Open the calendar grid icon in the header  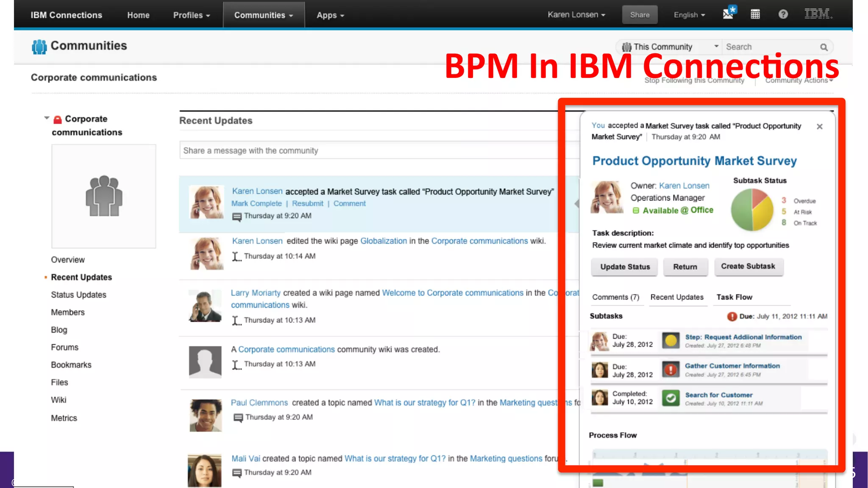tap(755, 14)
